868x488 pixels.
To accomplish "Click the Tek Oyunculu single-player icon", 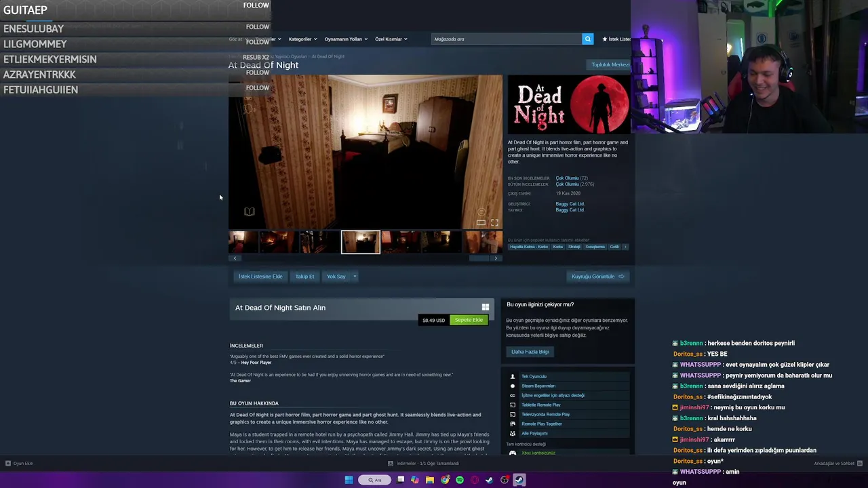I will pos(513,376).
